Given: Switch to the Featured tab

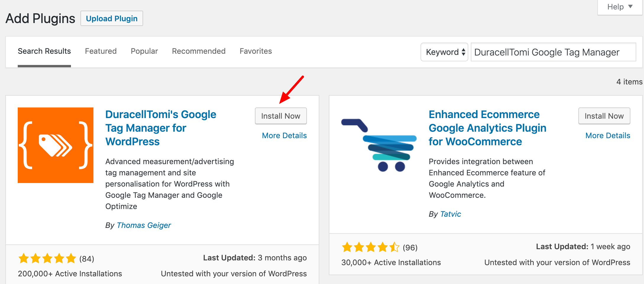Looking at the screenshot, I should 101,51.
